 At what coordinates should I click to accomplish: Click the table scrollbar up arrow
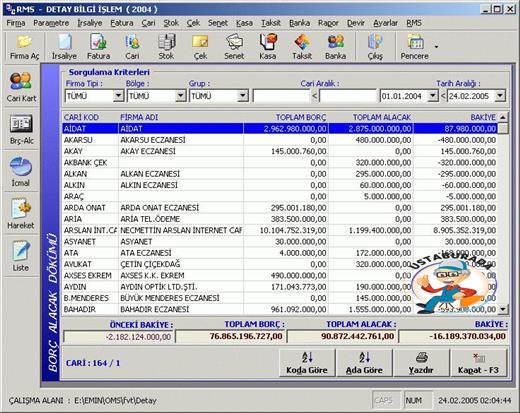point(503,117)
